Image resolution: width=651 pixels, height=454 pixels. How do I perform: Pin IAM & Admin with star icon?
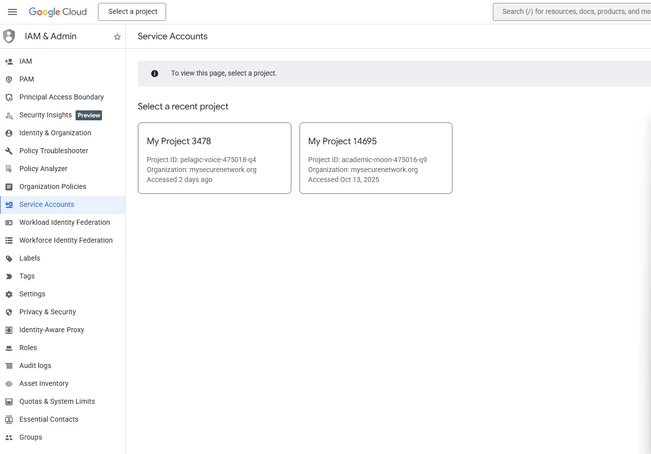click(x=117, y=37)
